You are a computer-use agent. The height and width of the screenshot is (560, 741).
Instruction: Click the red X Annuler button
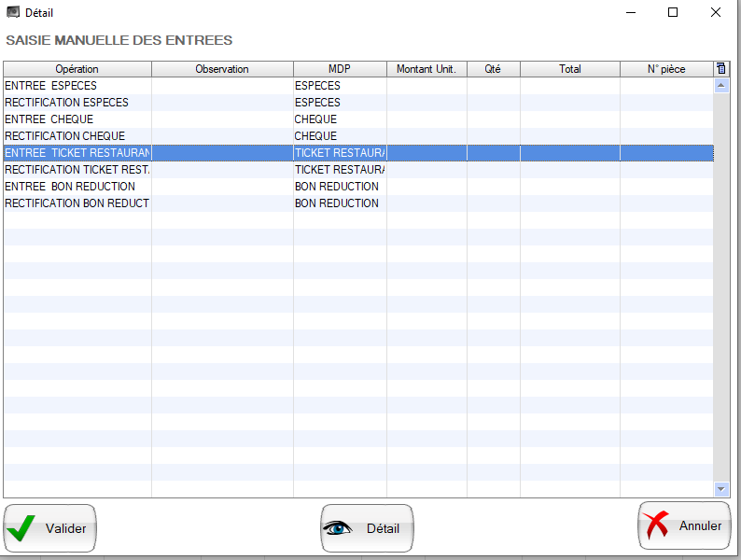685,526
